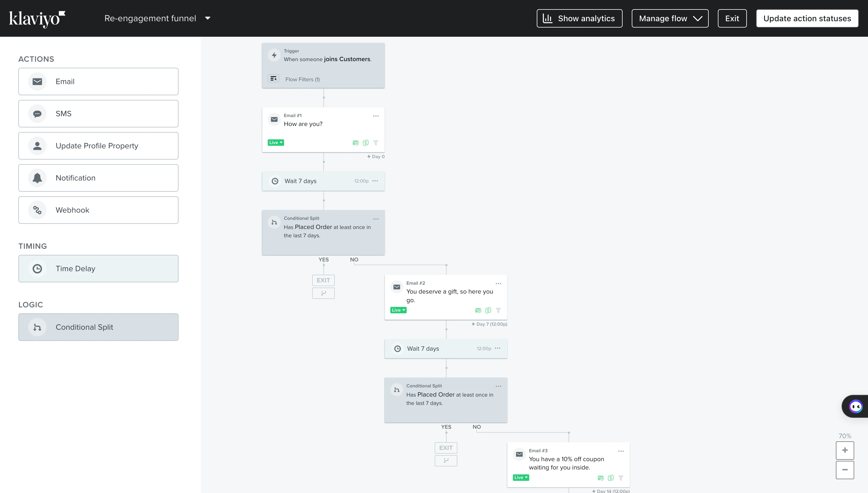Open three-dot menu of second Conditional Split
This screenshot has height=493, width=868.
(499, 387)
